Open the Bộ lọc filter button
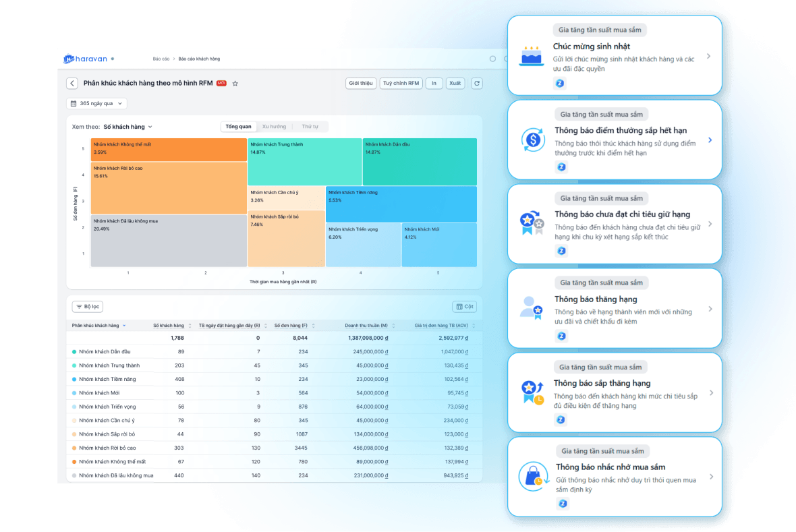Image resolution: width=796 pixels, height=532 pixels. pyautogui.click(x=87, y=307)
